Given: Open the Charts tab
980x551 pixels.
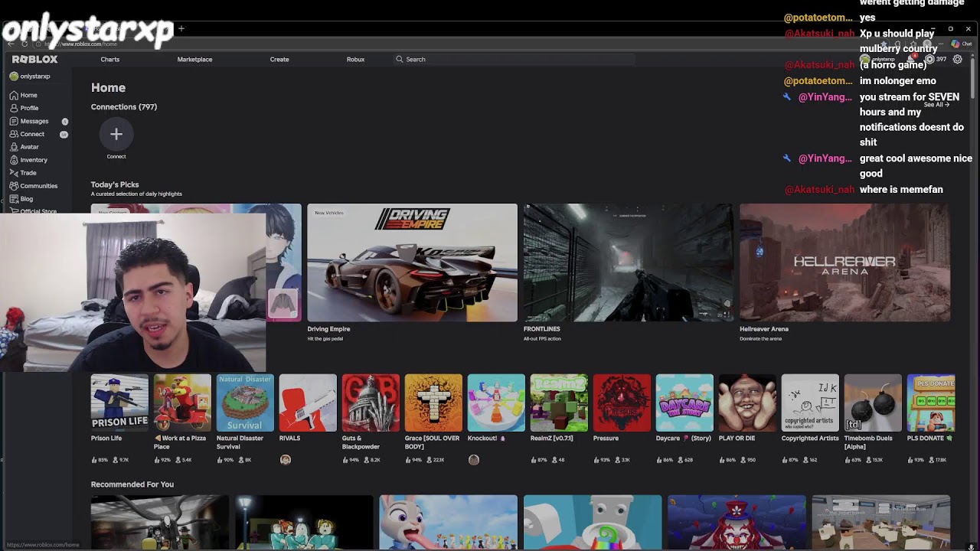Looking at the screenshot, I should (110, 59).
